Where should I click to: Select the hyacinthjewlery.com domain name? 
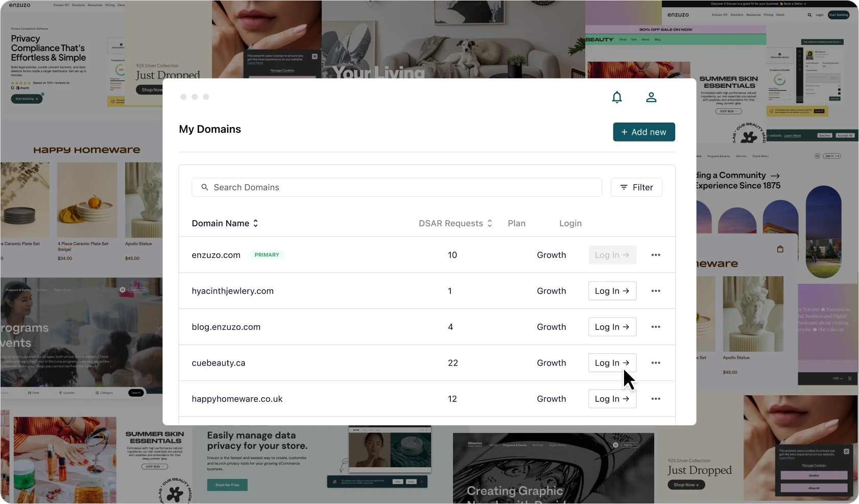click(233, 291)
